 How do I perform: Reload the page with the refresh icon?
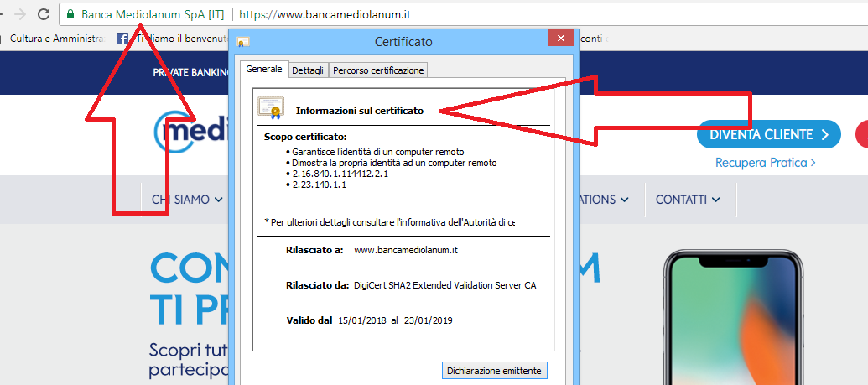[43, 14]
